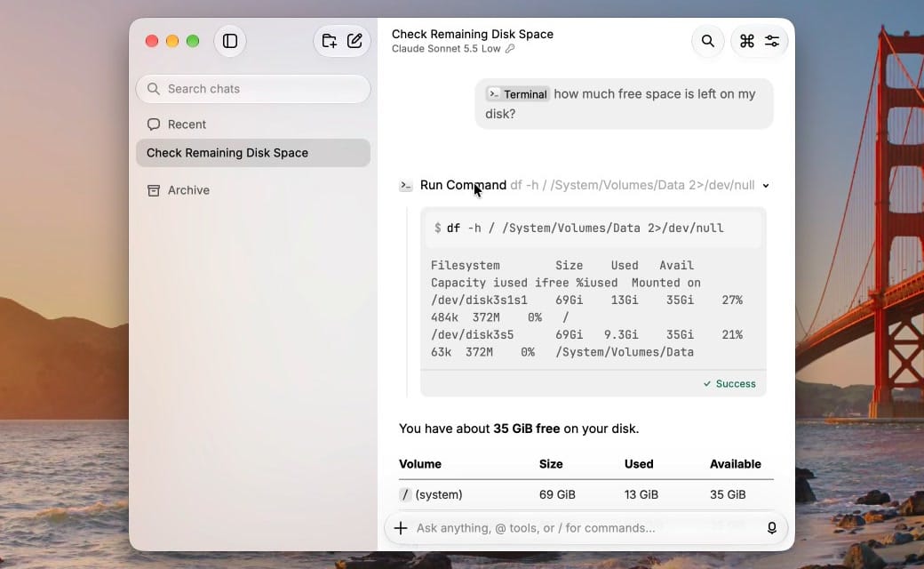This screenshot has width=924, height=569.
Task: Click the 13 GiB table cell
Action: click(641, 494)
